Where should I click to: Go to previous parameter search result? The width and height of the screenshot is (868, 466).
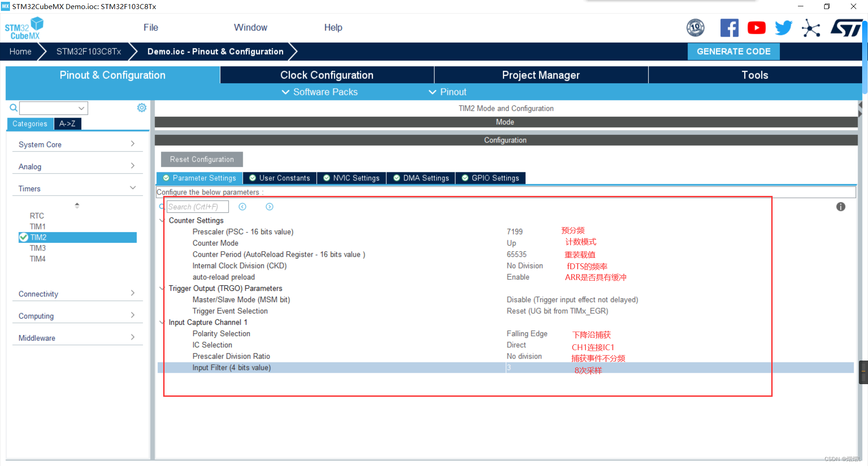242,207
